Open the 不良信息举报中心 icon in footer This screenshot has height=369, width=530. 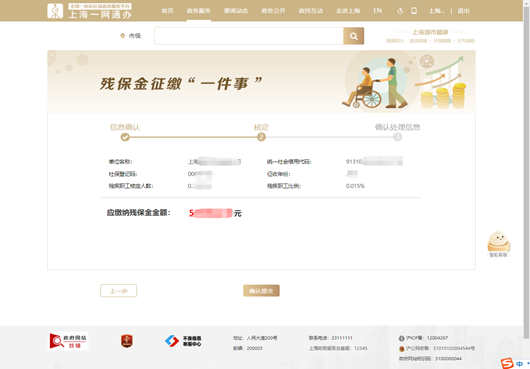183,341
